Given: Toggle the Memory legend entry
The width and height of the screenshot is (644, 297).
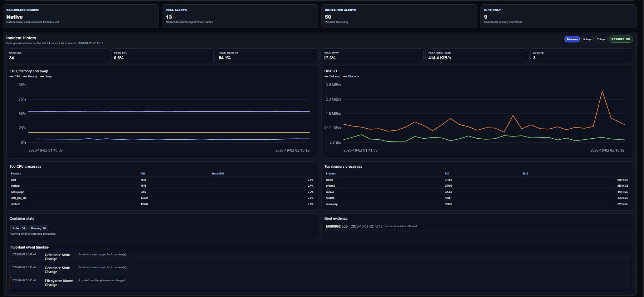Looking at the screenshot, I should point(30,76).
